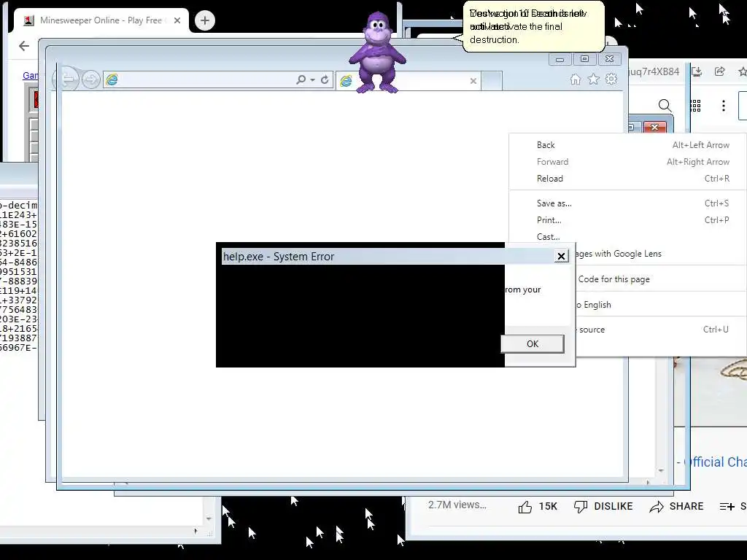Switch to the Minesweeper Online browser tab
The image size is (747, 560).
[101, 20]
